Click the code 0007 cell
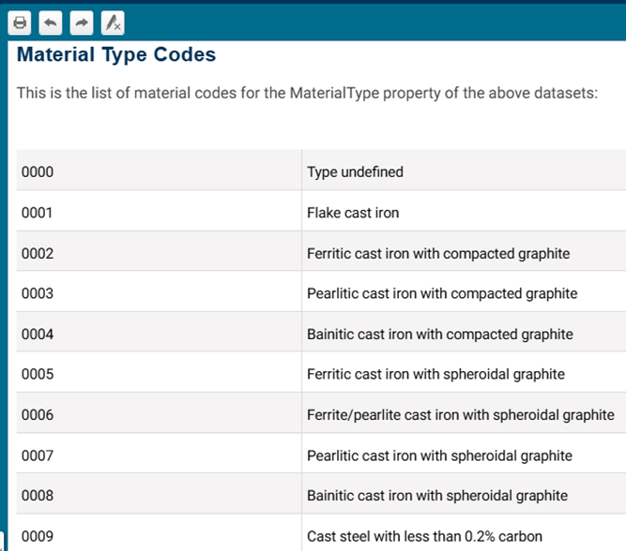The width and height of the screenshot is (626, 551). tap(37, 456)
